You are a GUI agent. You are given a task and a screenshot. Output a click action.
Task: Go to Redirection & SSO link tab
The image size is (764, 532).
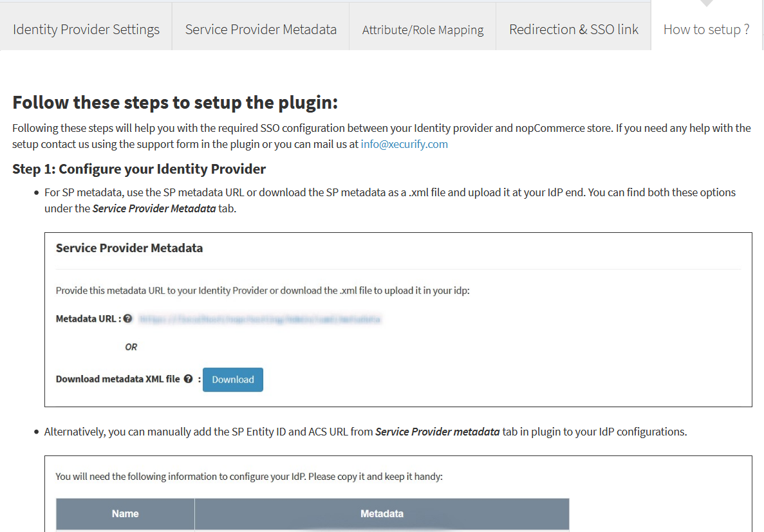click(x=573, y=30)
